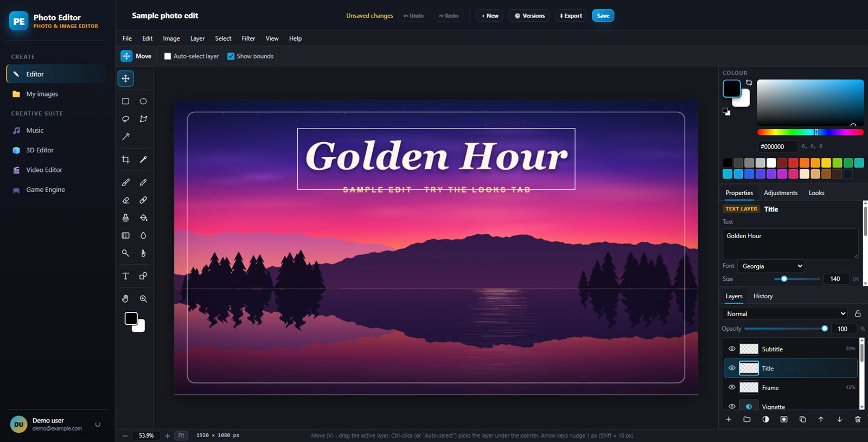
Task: Uncheck Show bounds checkbox
Action: coord(231,56)
